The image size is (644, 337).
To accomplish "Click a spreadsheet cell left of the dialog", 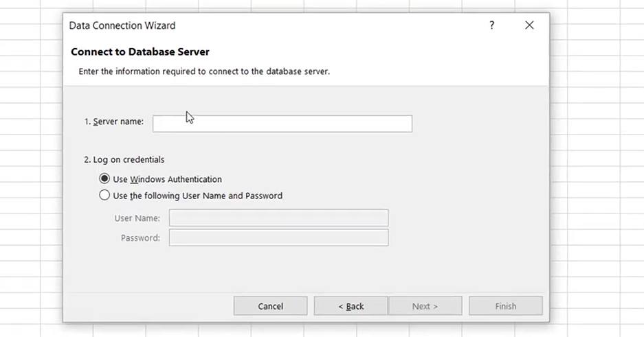I will 31,172.
